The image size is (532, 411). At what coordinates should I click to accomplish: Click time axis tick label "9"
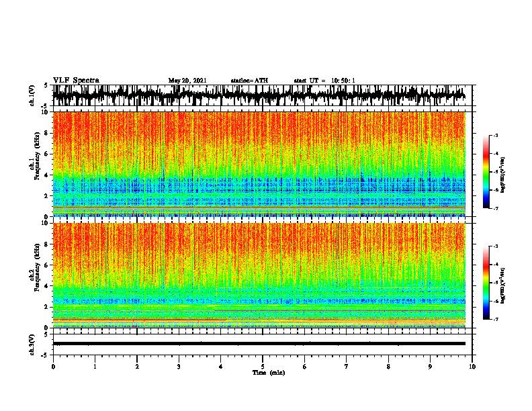coord(430,367)
